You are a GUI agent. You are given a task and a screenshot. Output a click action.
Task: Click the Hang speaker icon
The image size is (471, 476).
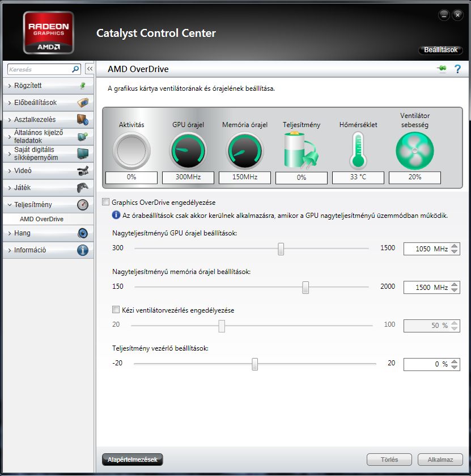[x=83, y=233]
